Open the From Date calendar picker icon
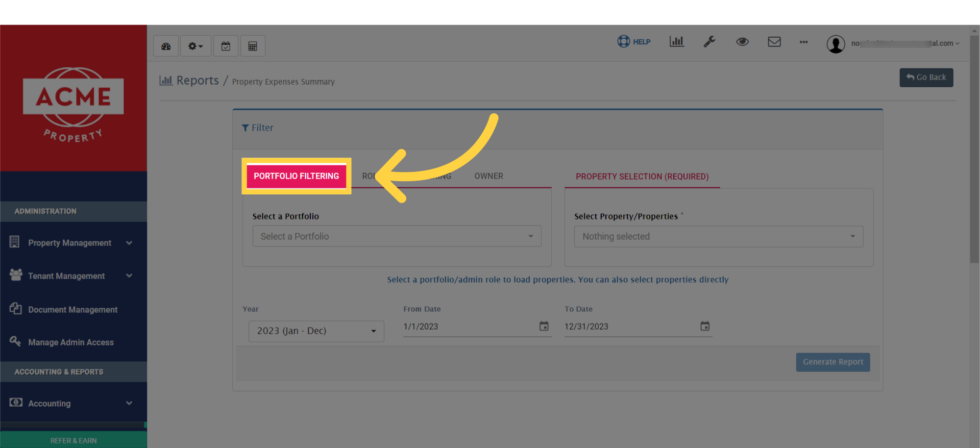 (544, 326)
